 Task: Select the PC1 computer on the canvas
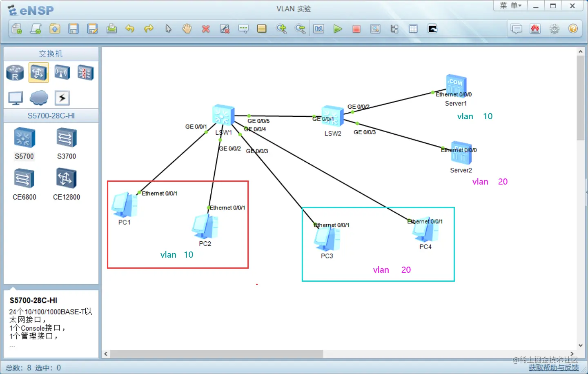[x=125, y=205]
